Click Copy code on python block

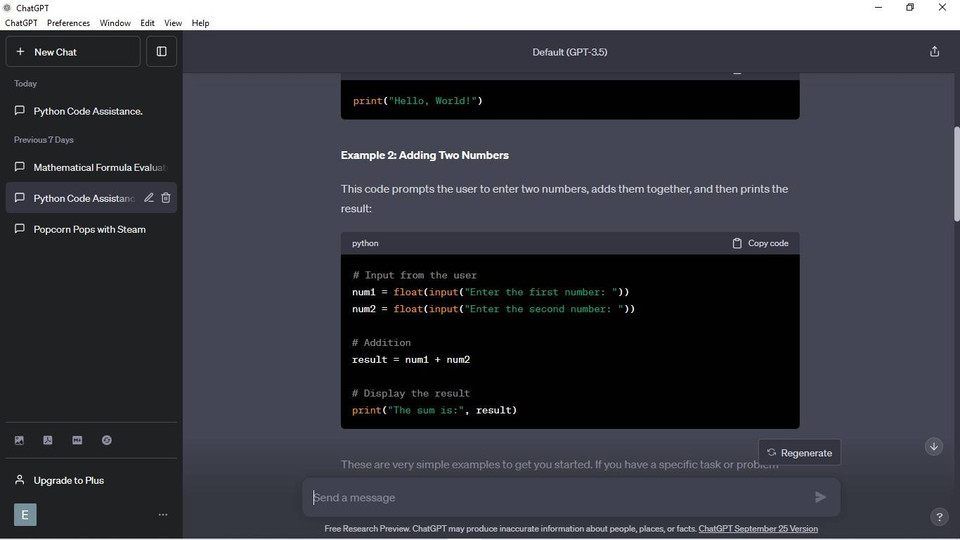point(760,243)
